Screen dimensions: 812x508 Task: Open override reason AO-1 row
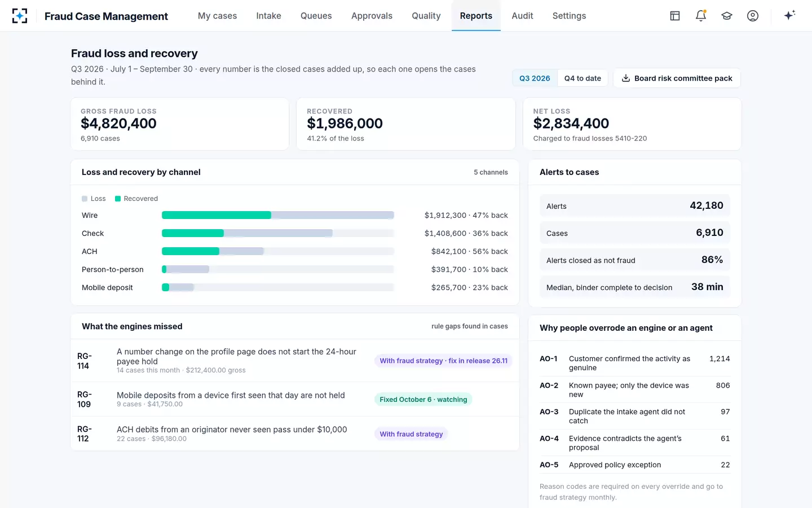635,363
